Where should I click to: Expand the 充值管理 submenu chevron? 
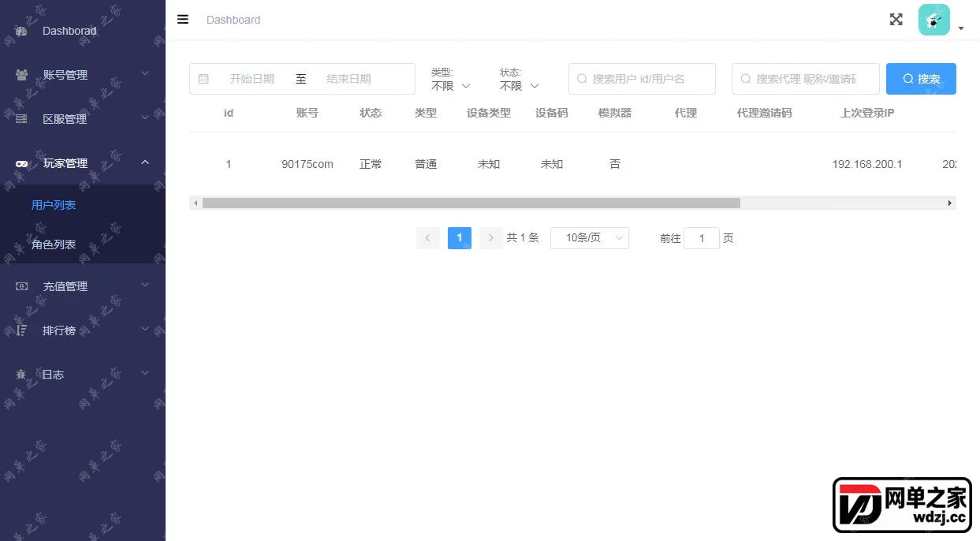[145, 285]
